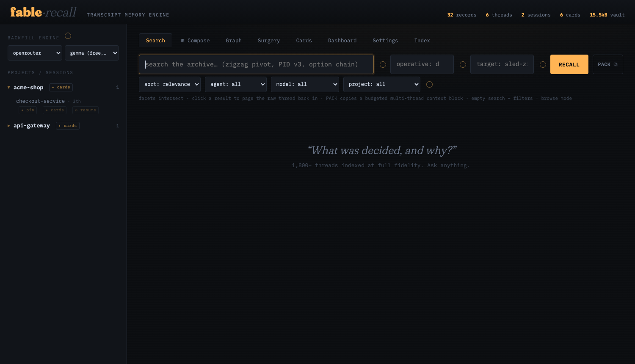Focus the search the archive input
The height and width of the screenshot is (364, 635).
(x=256, y=64)
